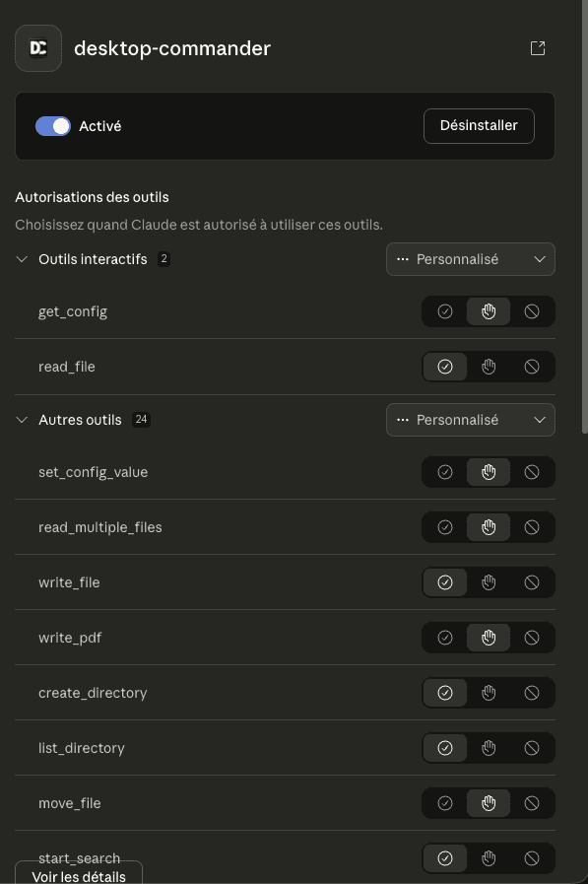Set create_directory to always allow

coord(445,693)
